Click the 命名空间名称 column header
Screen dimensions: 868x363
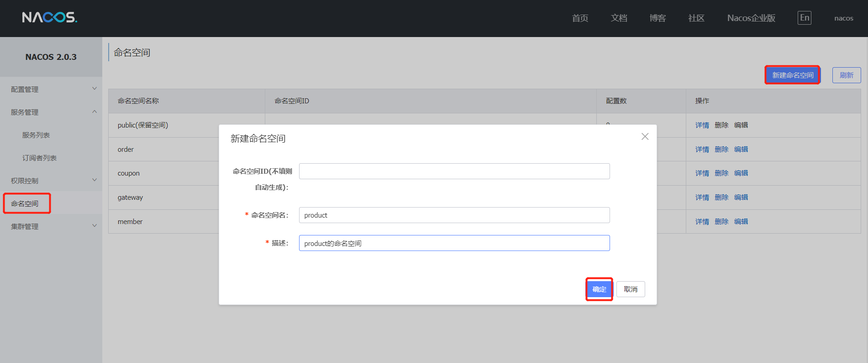(138, 101)
